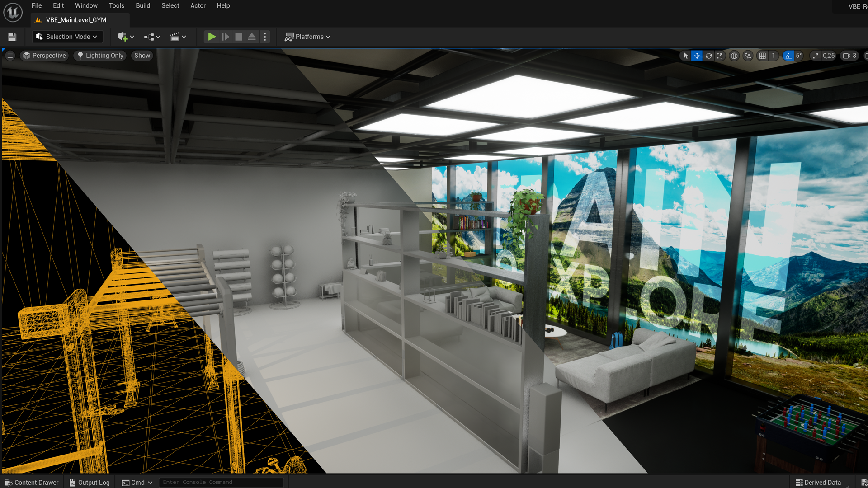Image resolution: width=868 pixels, height=488 pixels.
Task: Open the Build menu
Action: coord(143,5)
